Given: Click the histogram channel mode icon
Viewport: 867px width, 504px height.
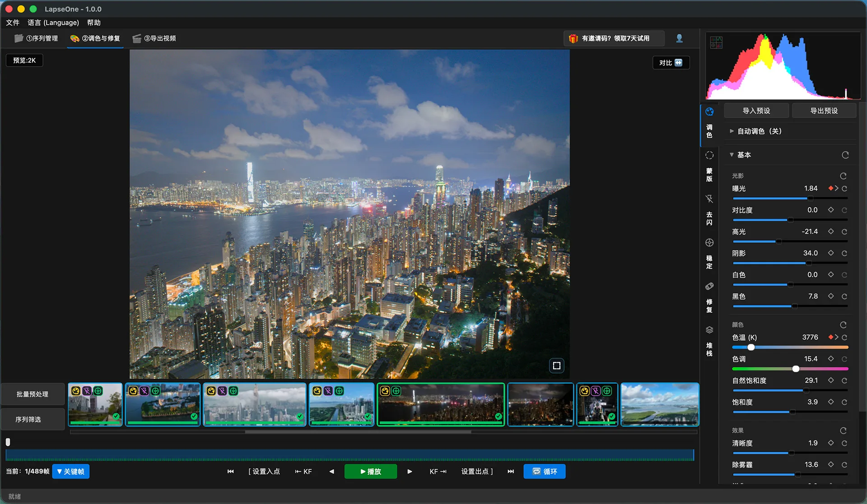Looking at the screenshot, I should 717,43.
